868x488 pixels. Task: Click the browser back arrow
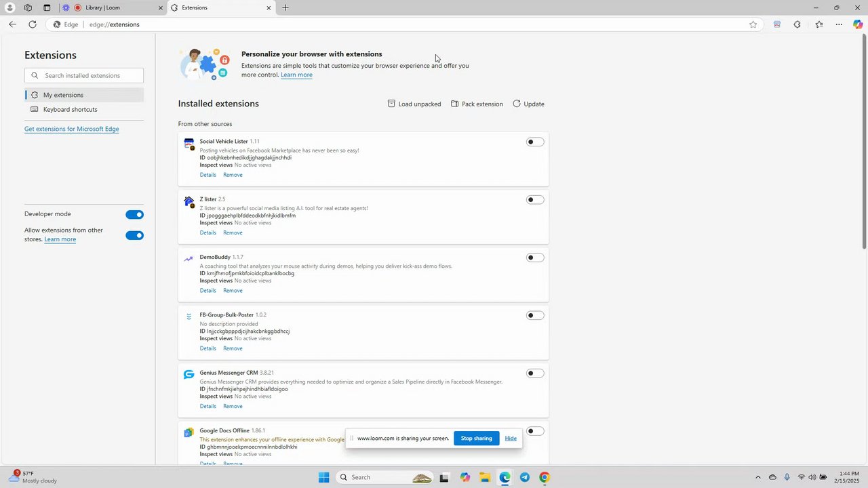click(x=12, y=24)
